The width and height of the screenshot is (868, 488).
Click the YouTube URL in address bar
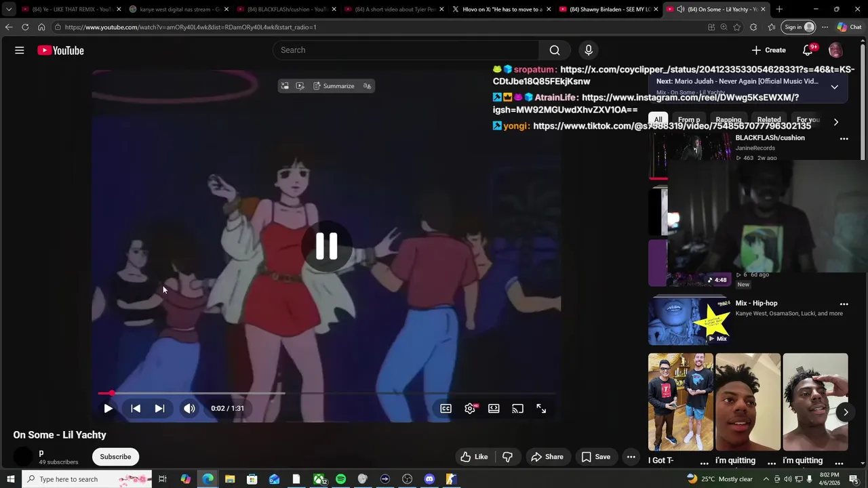(191, 27)
